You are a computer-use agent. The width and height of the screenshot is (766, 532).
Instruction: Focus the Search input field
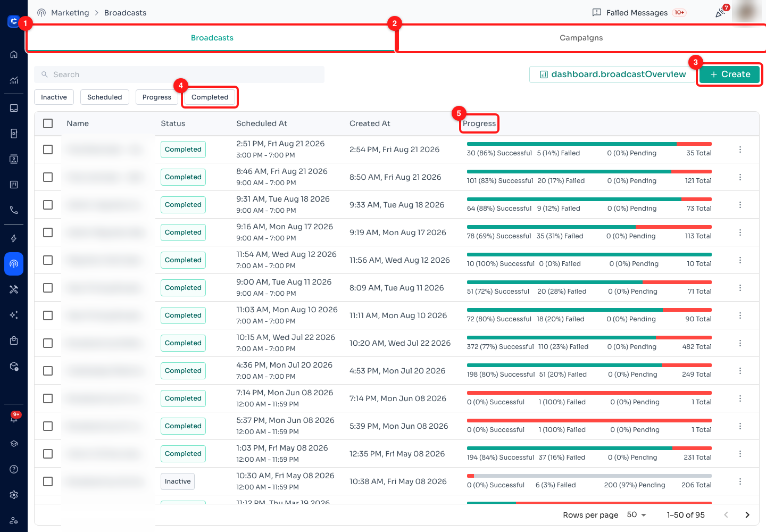pos(179,74)
